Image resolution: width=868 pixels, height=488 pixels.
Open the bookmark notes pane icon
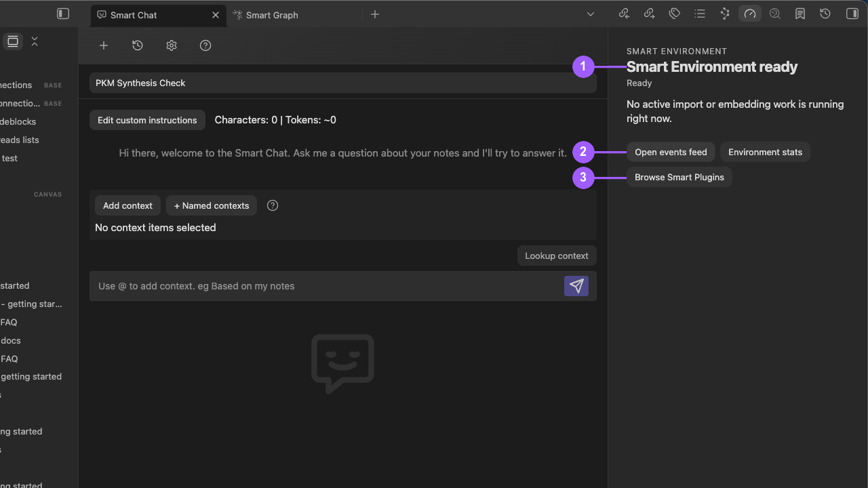pyautogui.click(x=800, y=14)
